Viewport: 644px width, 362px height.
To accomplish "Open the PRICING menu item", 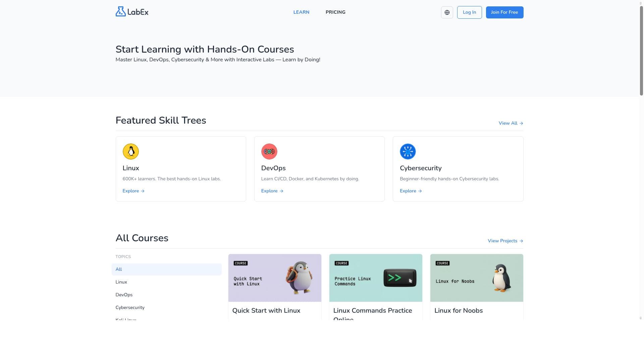I will point(335,12).
